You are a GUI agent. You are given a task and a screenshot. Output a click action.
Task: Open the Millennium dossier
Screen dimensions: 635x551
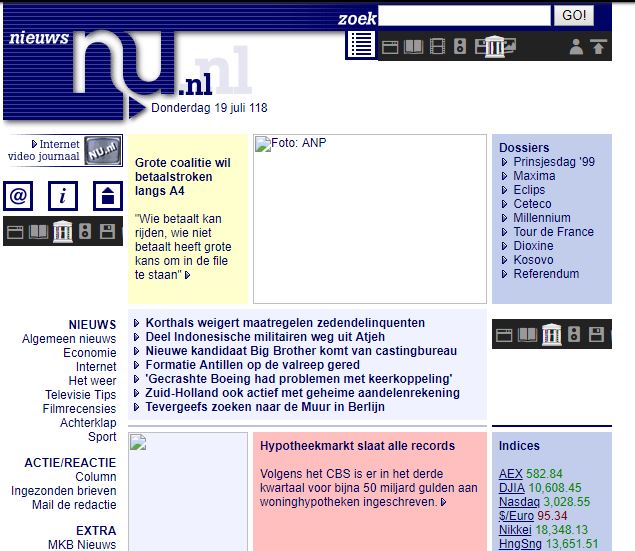coord(542,218)
